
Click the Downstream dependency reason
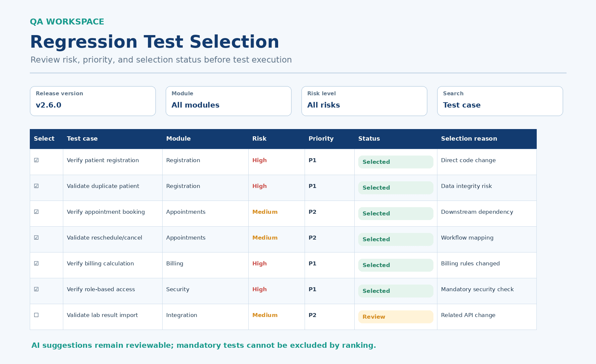(477, 212)
